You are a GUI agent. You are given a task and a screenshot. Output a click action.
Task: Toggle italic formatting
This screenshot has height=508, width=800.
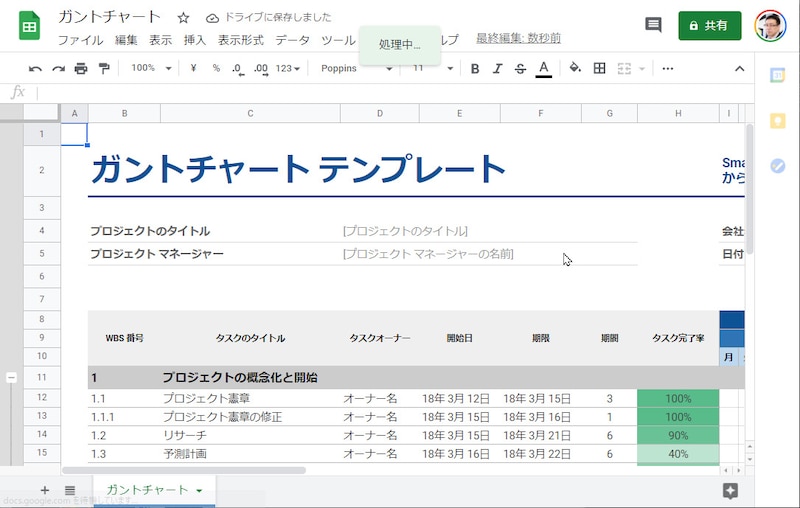497,68
